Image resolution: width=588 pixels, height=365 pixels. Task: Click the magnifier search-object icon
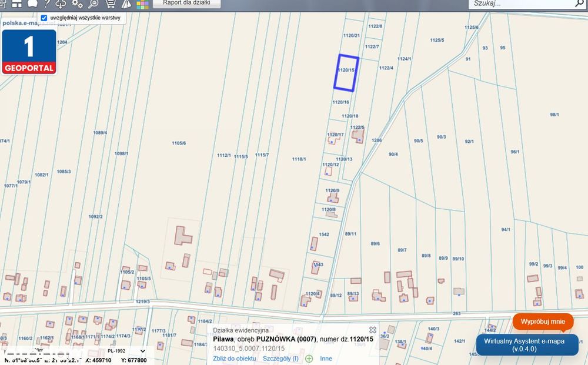tap(93, 4)
